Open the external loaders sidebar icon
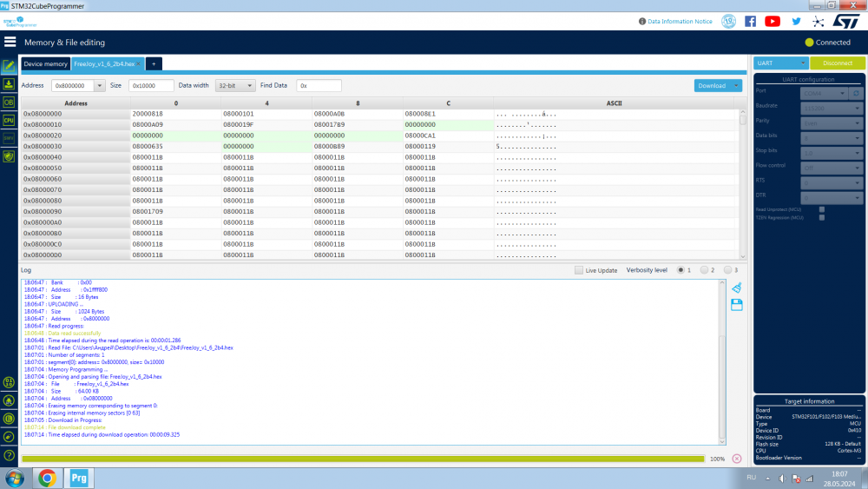The image size is (868, 489). click(x=9, y=400)
